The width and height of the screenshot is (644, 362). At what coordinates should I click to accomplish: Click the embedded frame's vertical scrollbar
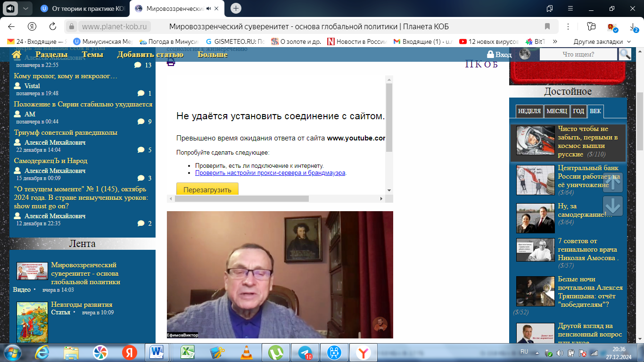(389, 118)
